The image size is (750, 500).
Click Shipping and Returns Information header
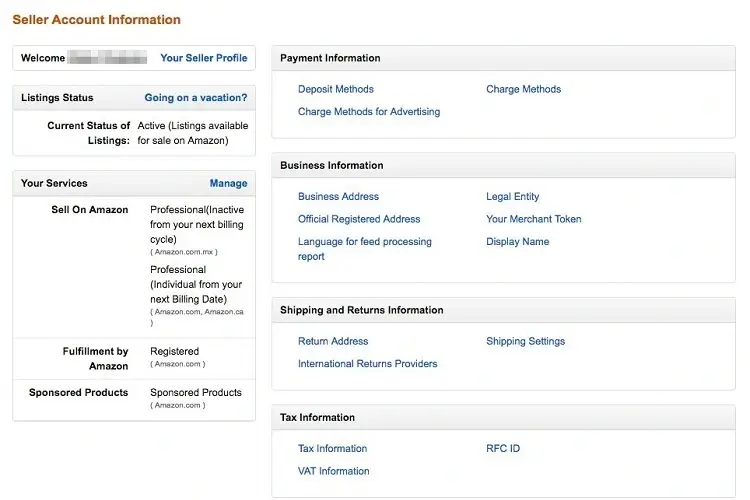tap(362, 310)
